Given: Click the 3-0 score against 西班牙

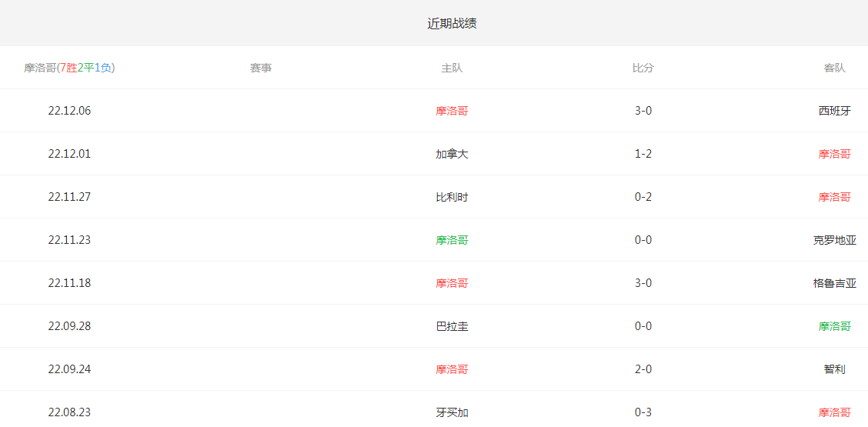Looking at the screenshot, I should click(643, 111).
